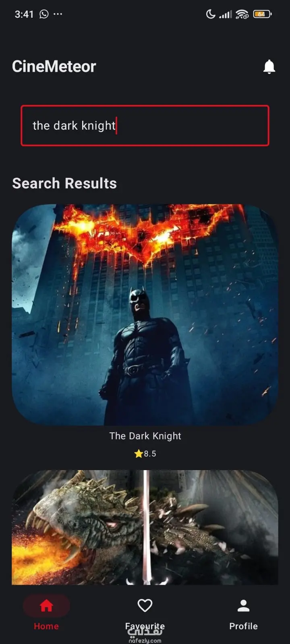Tap the cellular signal bars icon

coord(226,14)
